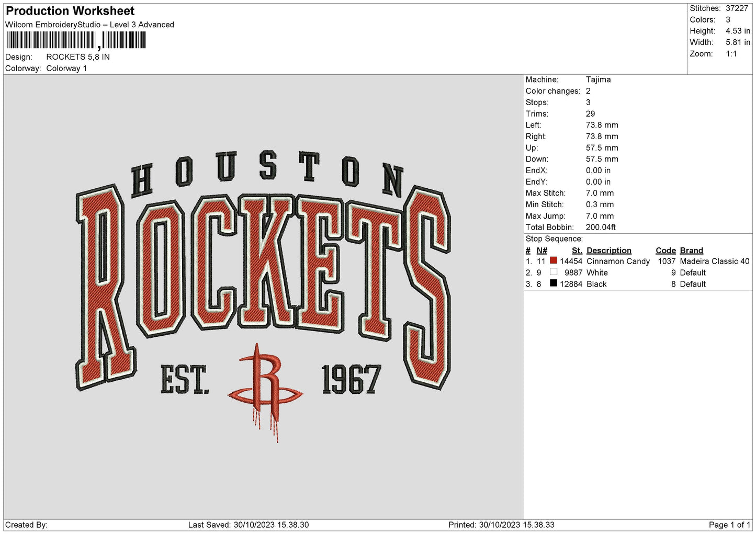Click the 'Colorway 1' value
This screenshot has height=534, width=756.
click(x=66, y=69)
